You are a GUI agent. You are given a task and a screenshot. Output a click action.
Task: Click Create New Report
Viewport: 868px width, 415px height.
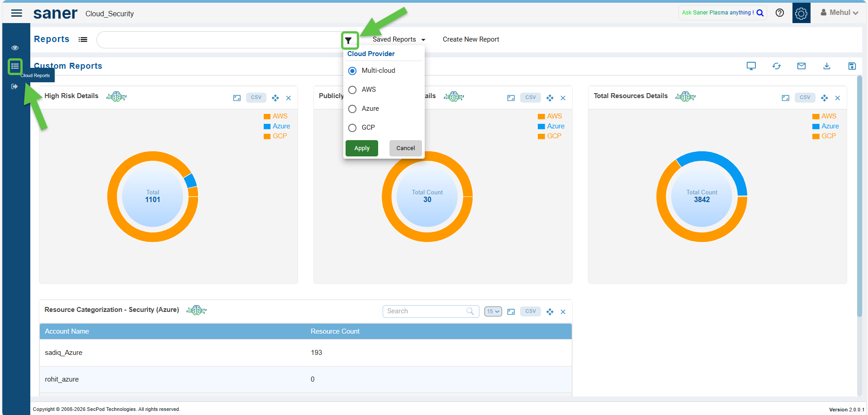tap(470, 39)
